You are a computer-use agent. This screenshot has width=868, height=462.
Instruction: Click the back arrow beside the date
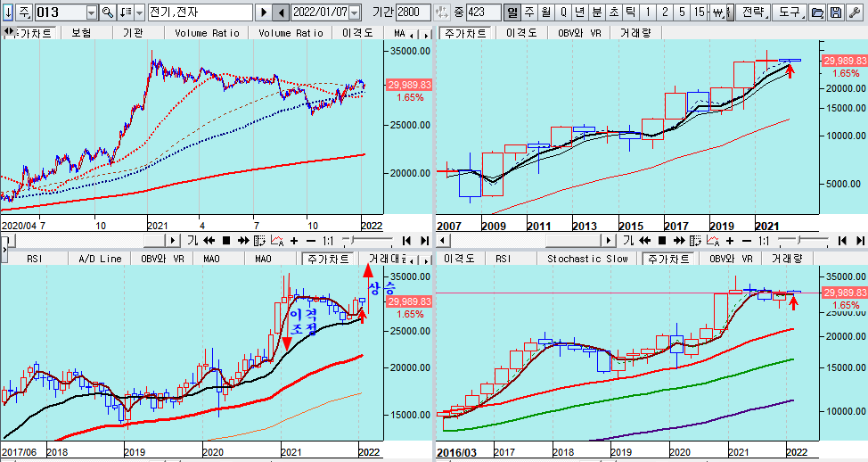click(281, 12)
